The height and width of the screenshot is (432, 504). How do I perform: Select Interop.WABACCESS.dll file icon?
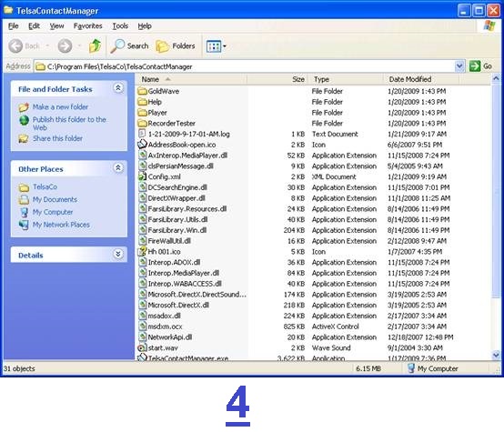point(143,284)
